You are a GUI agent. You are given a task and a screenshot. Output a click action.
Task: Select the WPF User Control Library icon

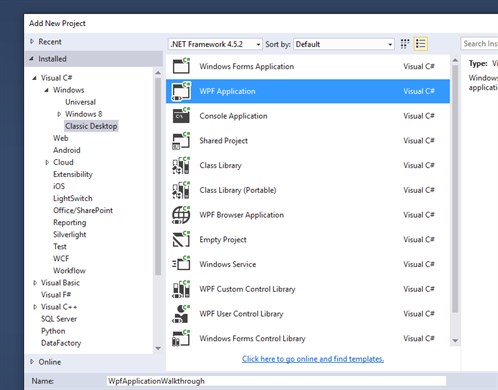[181, 314]
